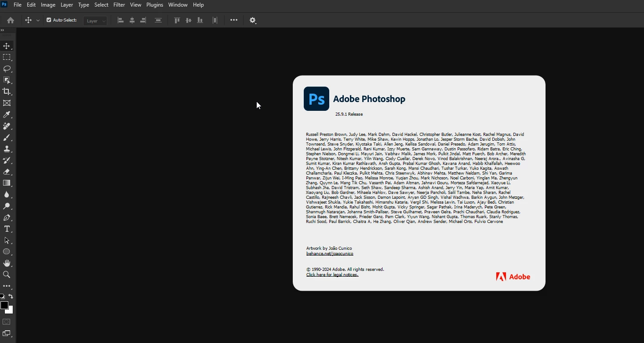The height and width of the screenshot is (343, 644).
Task: Open the Window menu
Action: [x=178, y=5]
